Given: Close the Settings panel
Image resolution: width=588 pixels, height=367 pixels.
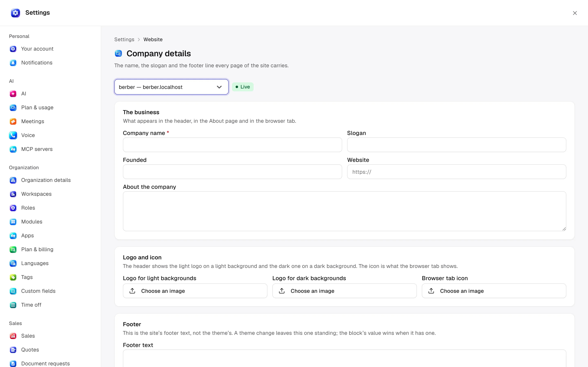Looking at the screenshot, I should 575,13.
